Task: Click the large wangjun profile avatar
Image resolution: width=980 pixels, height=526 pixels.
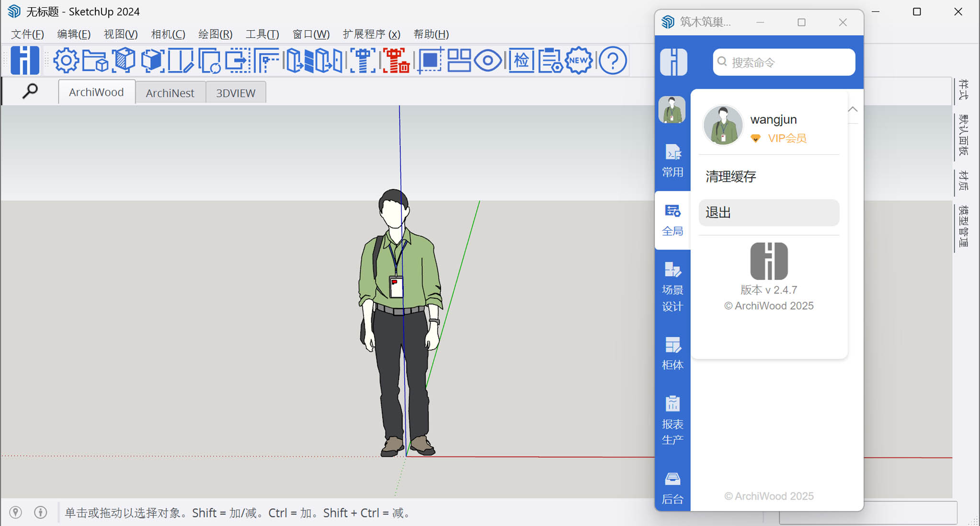Action: click(x=723, y=125)
